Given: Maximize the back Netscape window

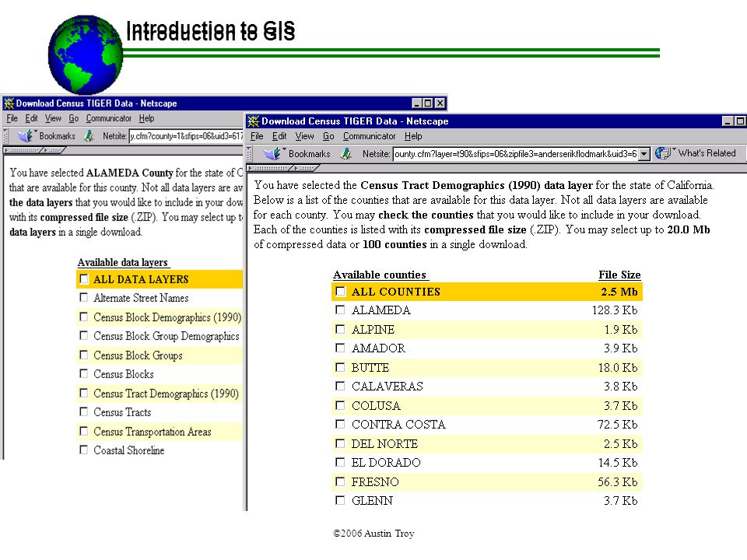Looking at the screenshot, I should (428, 103).
